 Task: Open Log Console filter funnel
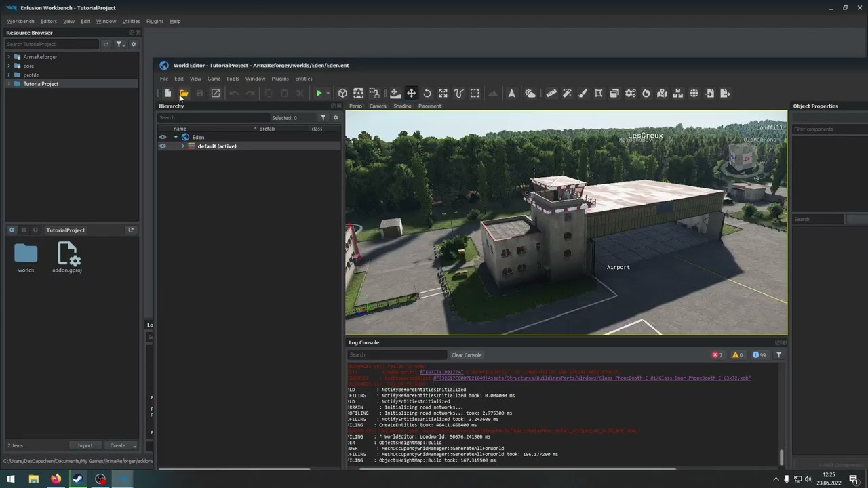pyautogui.click(x=778, y=355)
